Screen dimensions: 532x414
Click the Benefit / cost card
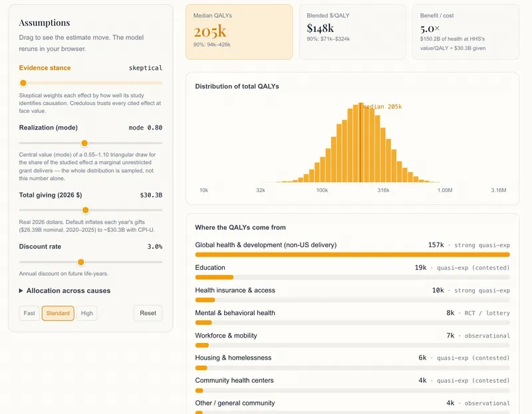466,32
